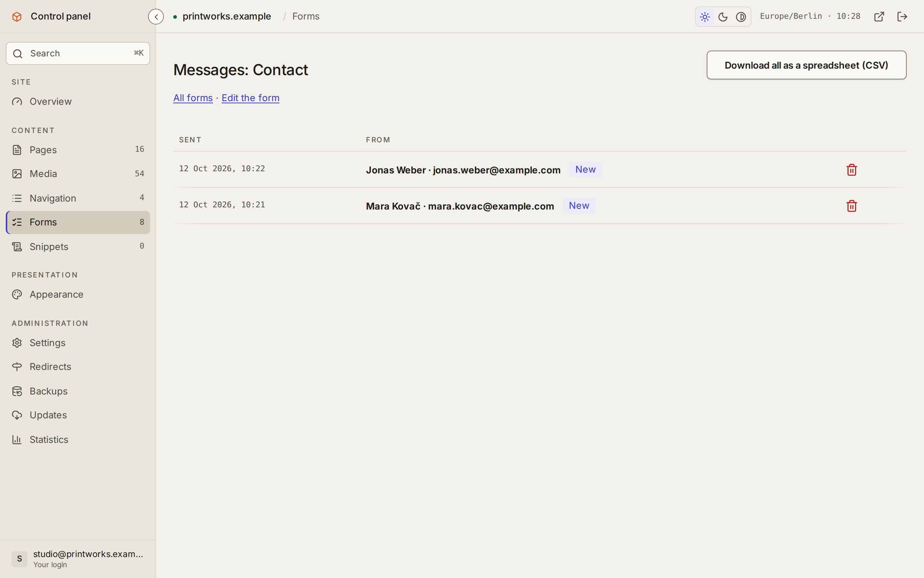
Task: Click the Europe/Berlin time display
Action: pyautogui.click(x=810, y=17)
